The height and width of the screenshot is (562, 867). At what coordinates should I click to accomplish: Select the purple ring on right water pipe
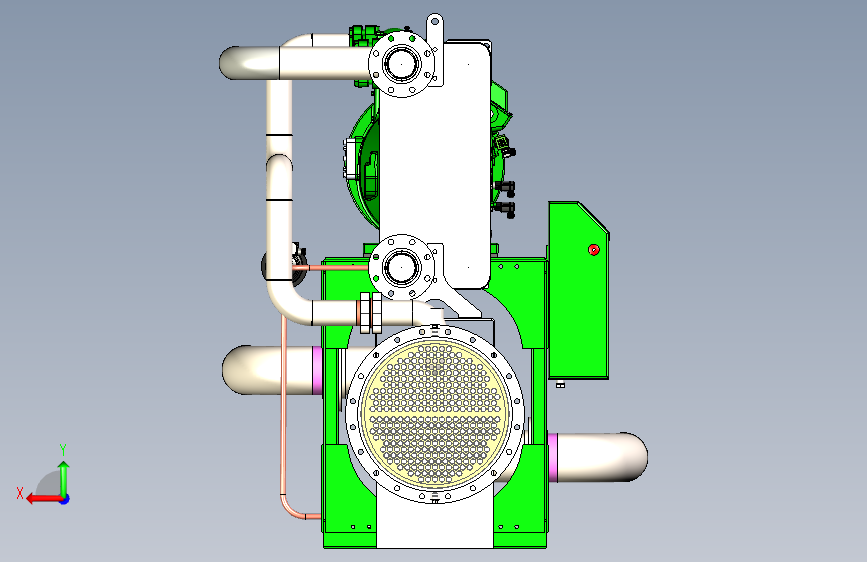(552, 457)
